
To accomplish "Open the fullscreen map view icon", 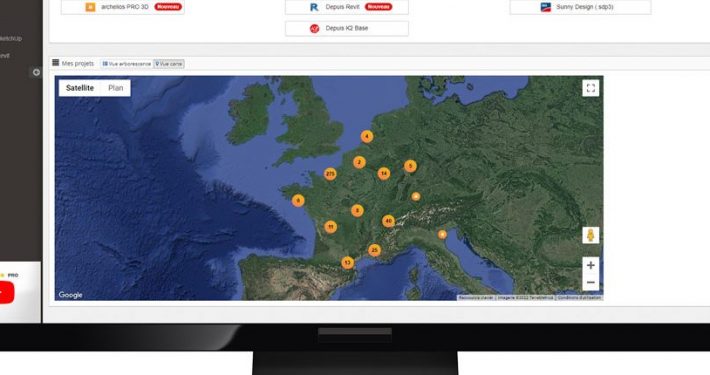I will 590,88.
